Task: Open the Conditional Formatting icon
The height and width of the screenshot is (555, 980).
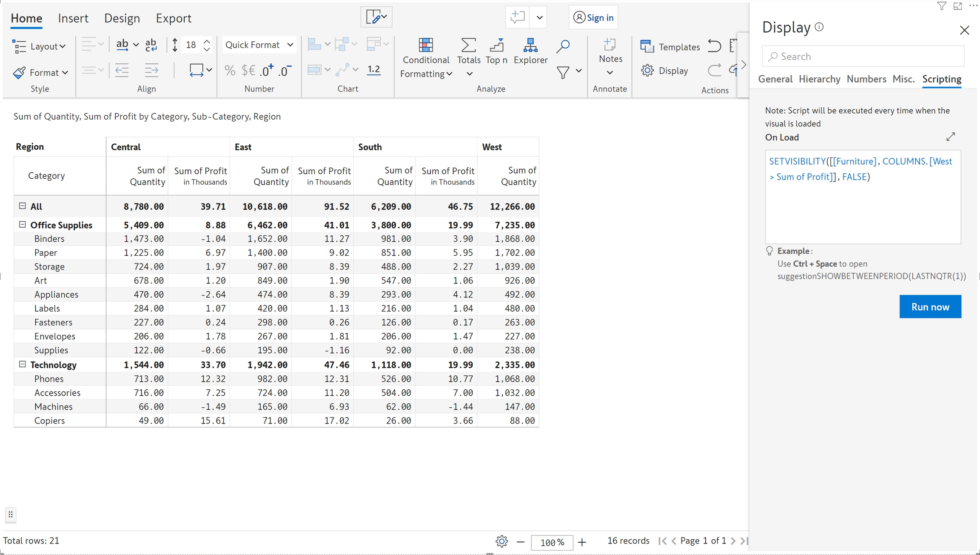Action: tap(425, 45)
